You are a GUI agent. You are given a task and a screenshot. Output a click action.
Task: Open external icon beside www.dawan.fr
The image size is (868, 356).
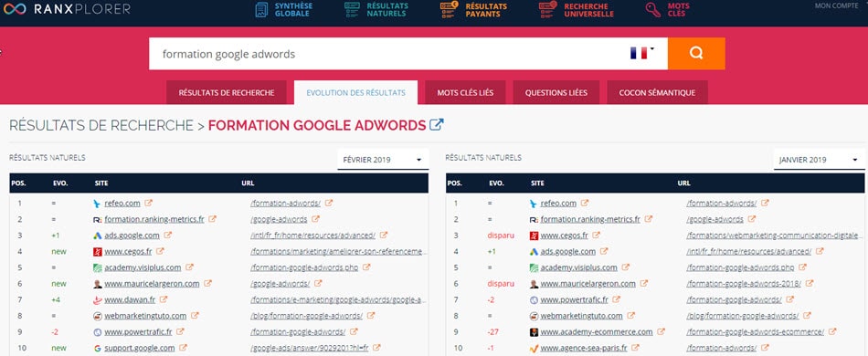tap(163, 299)
